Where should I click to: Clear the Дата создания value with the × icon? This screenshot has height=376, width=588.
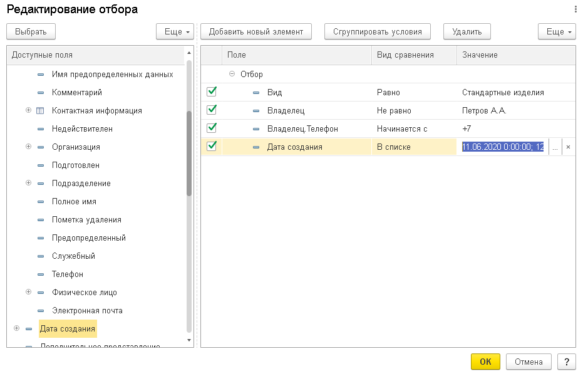(568, 147)
